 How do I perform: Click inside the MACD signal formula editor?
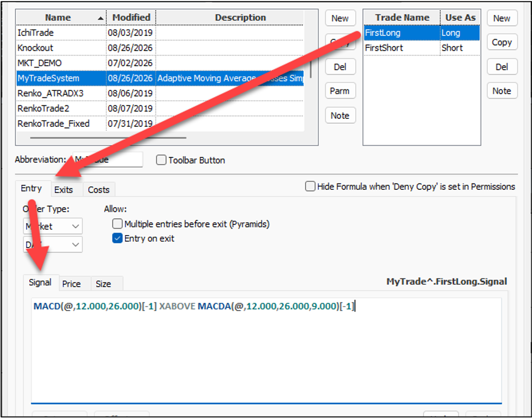(x=266, y=350)
